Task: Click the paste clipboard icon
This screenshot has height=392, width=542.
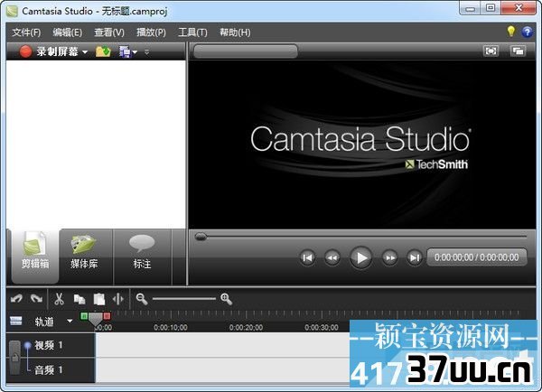Action: pos(99,299)
